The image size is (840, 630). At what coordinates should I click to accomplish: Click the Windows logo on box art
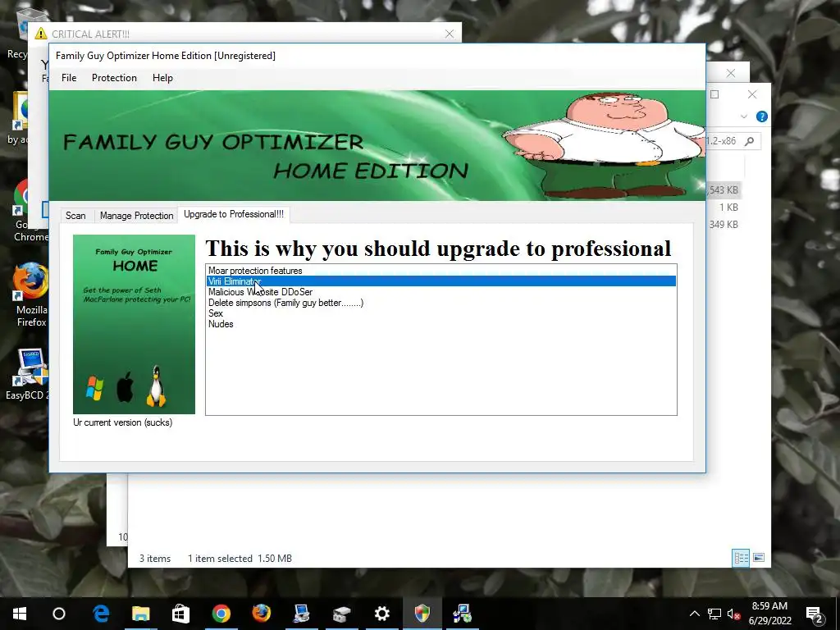[95, 388]
